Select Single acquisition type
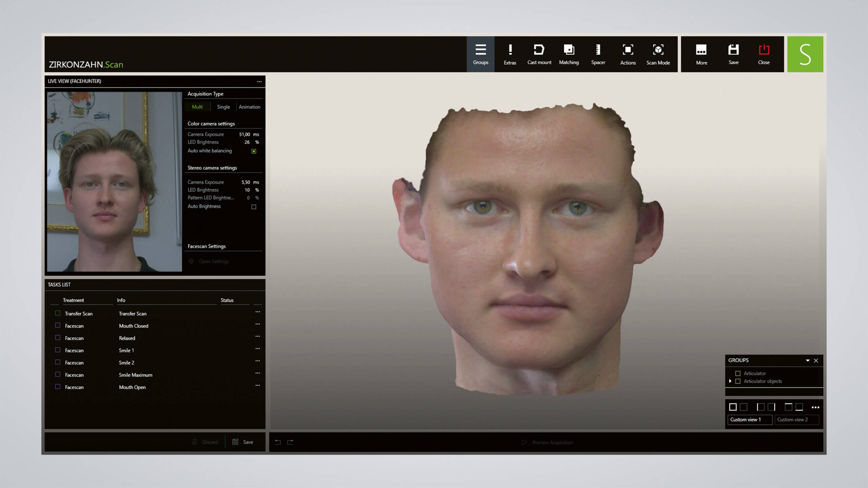Image resolution: width=868 pixels, height=488 pixels. pyautogui.click(x=223, y=107)
